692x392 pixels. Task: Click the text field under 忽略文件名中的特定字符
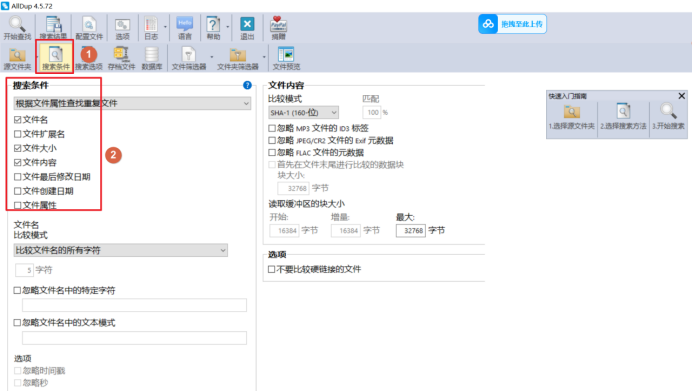[134, 305]
